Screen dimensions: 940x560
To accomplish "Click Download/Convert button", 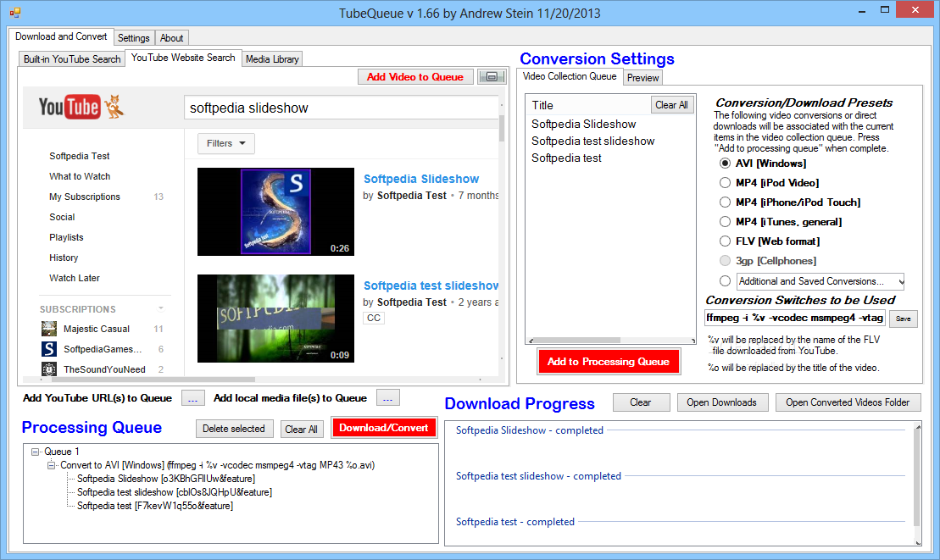I will click(x=384, y=428).
